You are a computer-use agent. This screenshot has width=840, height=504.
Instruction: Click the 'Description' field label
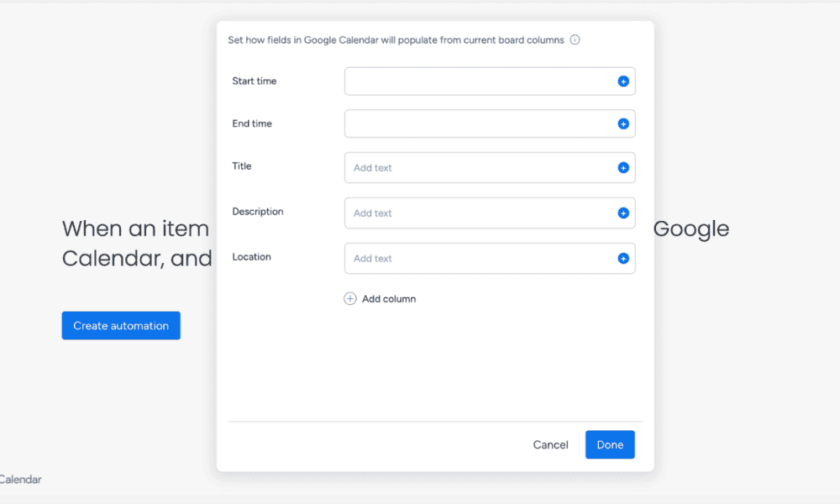point(257,212)
